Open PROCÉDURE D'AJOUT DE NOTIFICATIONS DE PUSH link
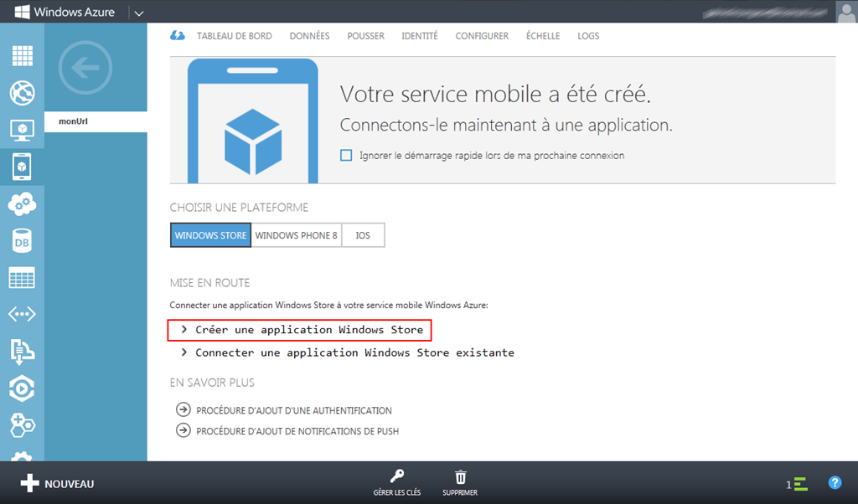Image resolution: width=858 pixels, height=504 pixels. pos(297,431)
